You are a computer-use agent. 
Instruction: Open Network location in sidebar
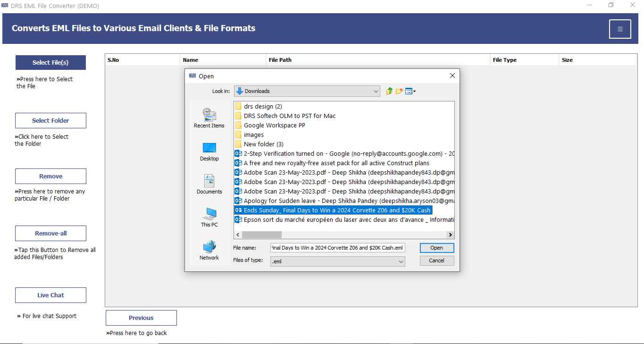pyautogui.click(x=209, y=251)
